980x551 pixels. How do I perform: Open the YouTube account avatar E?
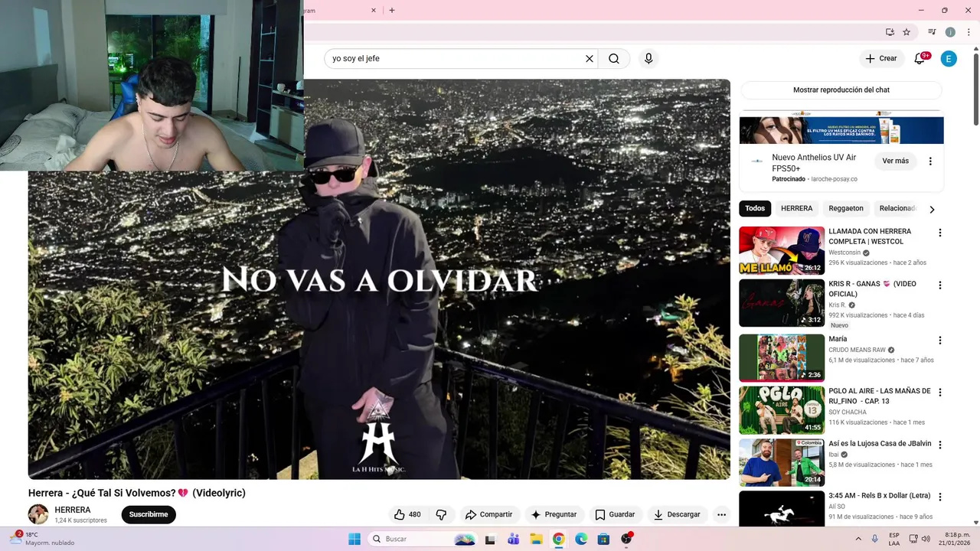click(x=949, y=59)
